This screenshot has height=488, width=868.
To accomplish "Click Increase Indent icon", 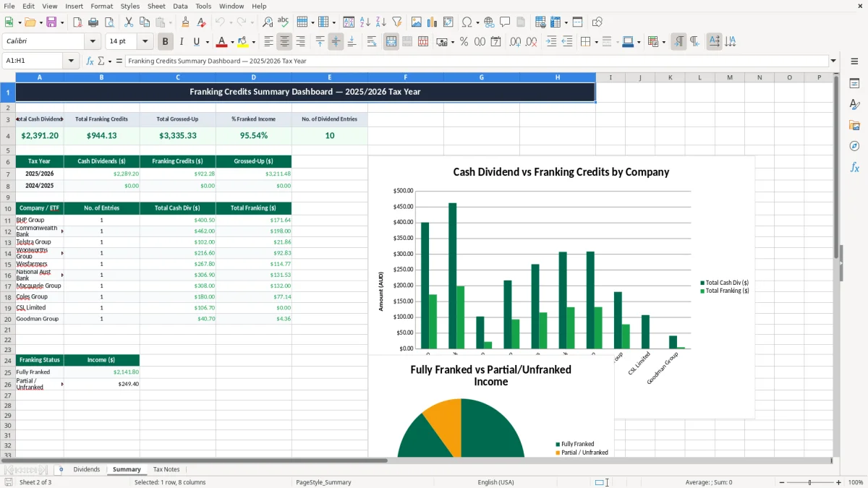I will (552, 42).
